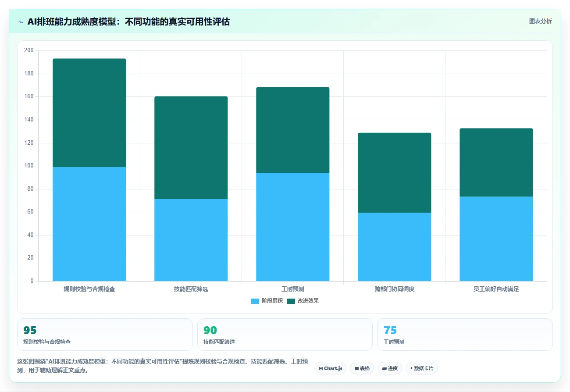This screenshot has height=392, width=570.
Task: Click the x-axis label 工时预测
Action: (292, 289)
